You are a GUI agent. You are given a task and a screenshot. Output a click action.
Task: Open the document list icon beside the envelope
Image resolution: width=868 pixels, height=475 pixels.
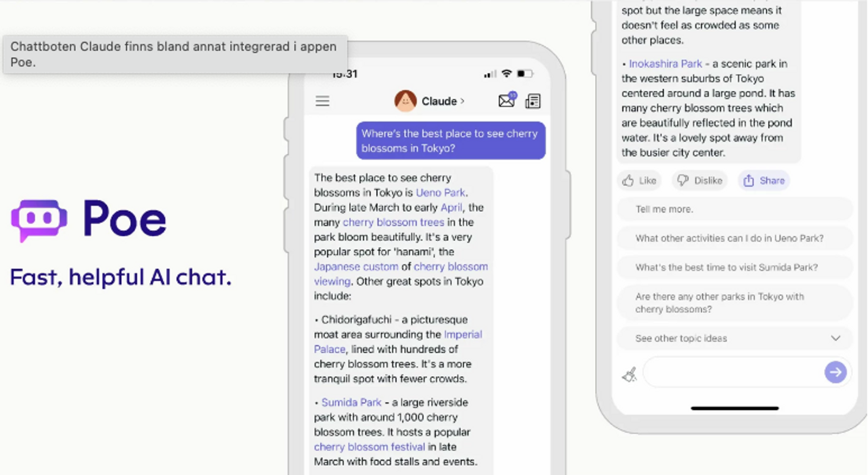click(x=533, y=101)
